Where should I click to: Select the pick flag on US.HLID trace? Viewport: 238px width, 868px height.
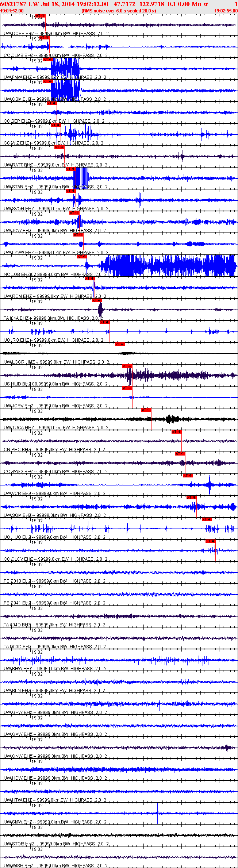(x=127, y=366)
